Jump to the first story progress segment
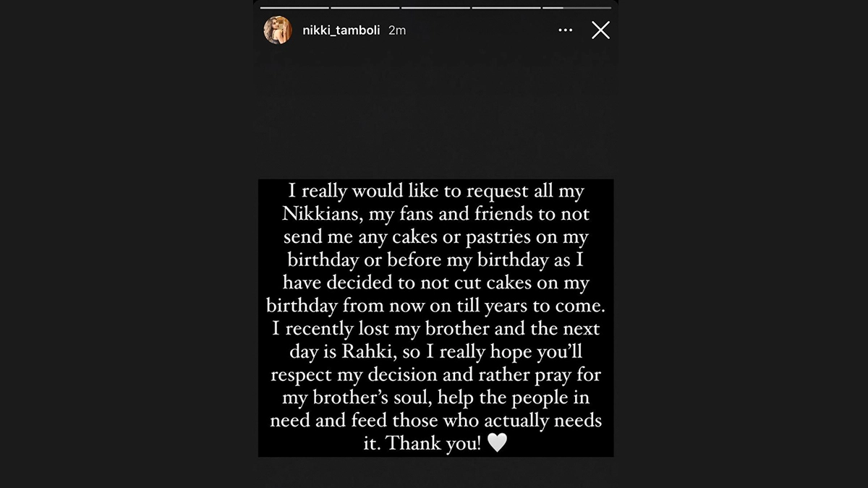 tap(294, 7)
